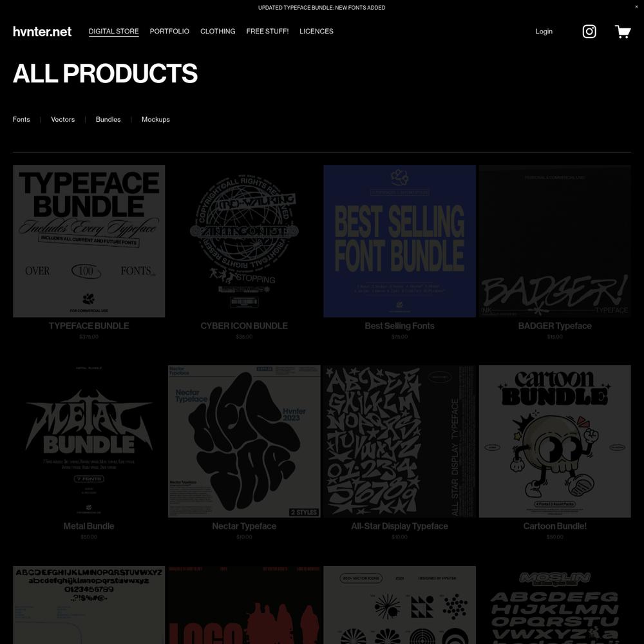Viewport: 644px width, 644px height.
Task: Open the Cyber Icon Bundle thumbnail
Action: [244, 241]
